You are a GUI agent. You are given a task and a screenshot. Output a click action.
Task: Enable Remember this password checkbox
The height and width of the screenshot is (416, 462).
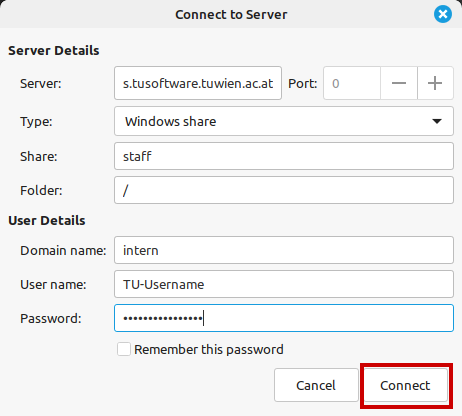pos(124,349)
